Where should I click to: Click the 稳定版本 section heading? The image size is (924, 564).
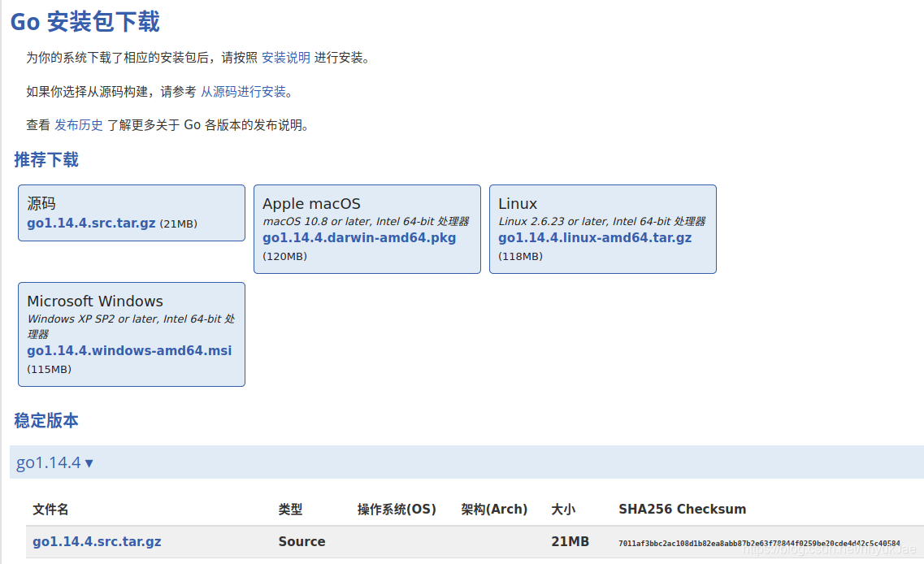tap(46, 421)
